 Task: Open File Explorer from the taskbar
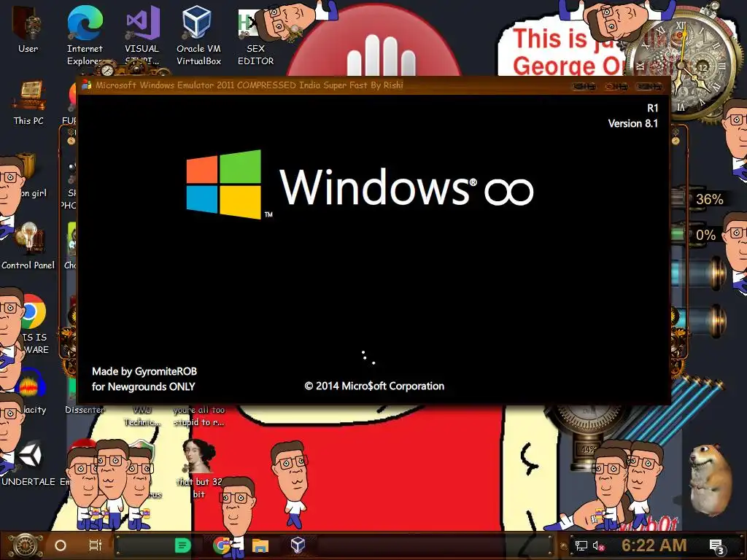[260, 545]
